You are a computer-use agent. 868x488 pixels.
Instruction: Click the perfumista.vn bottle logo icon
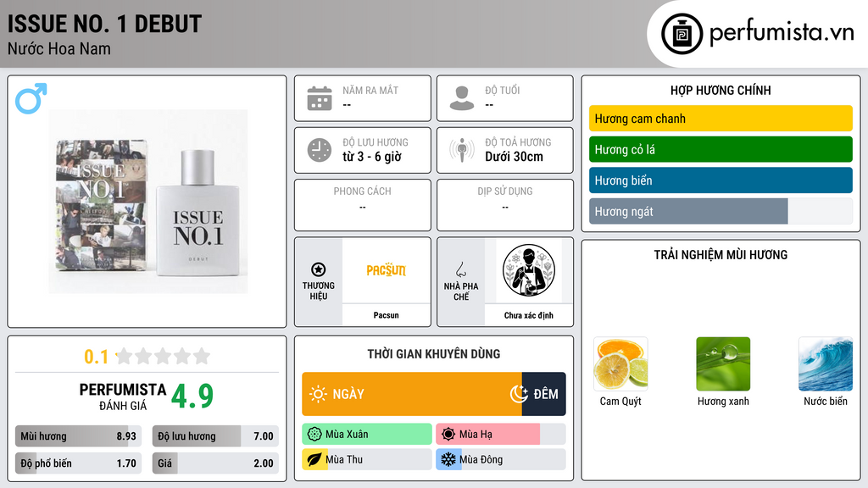[x=682, y=34]
